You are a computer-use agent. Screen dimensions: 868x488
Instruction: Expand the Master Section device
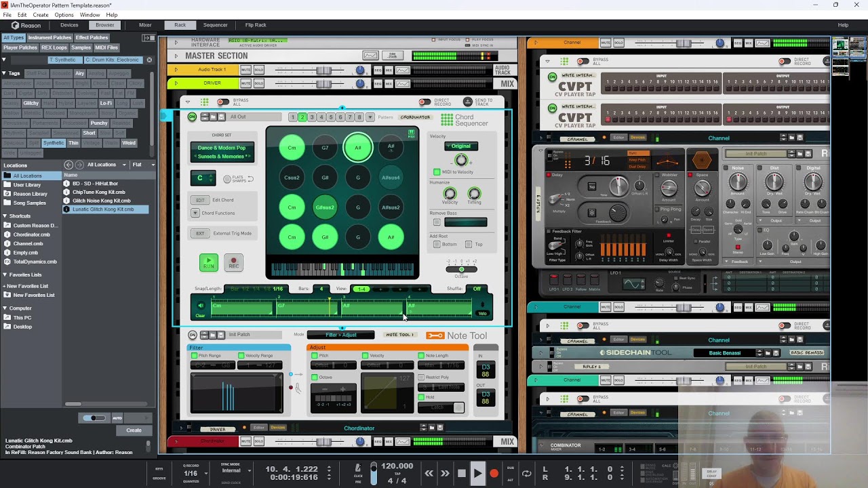click(x=176, y=56)
